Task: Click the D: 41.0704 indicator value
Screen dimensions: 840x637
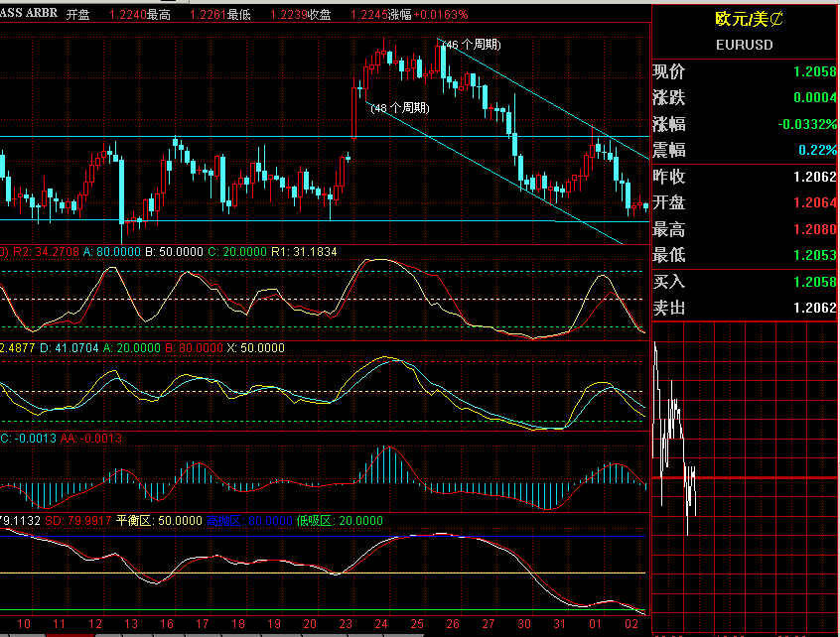Action: tap(70, 348)
